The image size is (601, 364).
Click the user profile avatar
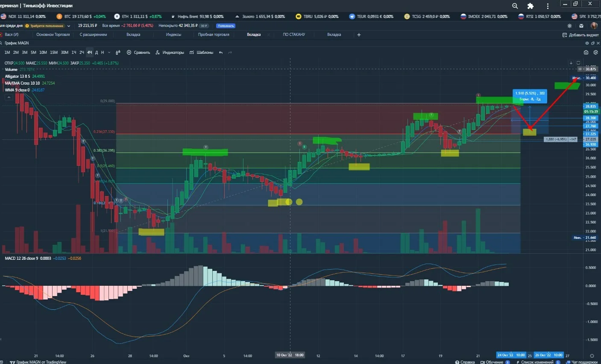coord(594,26)
